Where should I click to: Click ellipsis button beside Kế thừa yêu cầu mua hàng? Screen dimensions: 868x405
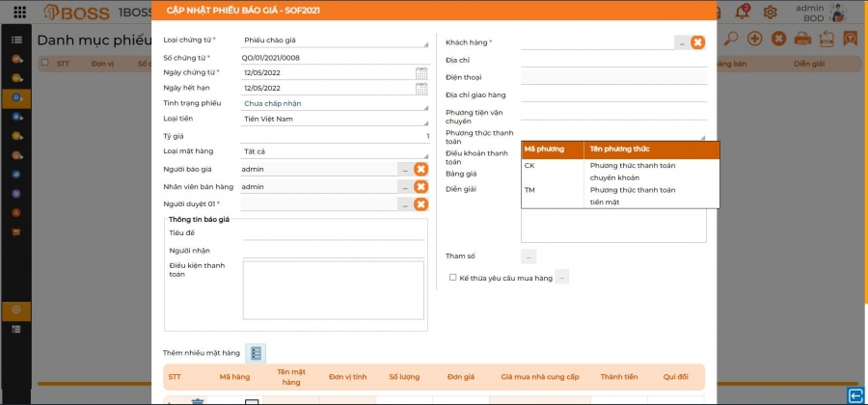click(x=562, y=277)
